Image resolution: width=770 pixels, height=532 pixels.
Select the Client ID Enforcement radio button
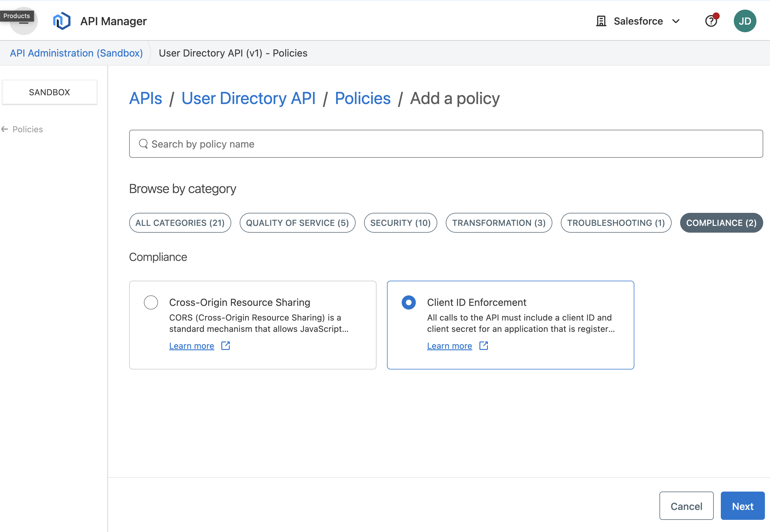[x=409, y=302]
